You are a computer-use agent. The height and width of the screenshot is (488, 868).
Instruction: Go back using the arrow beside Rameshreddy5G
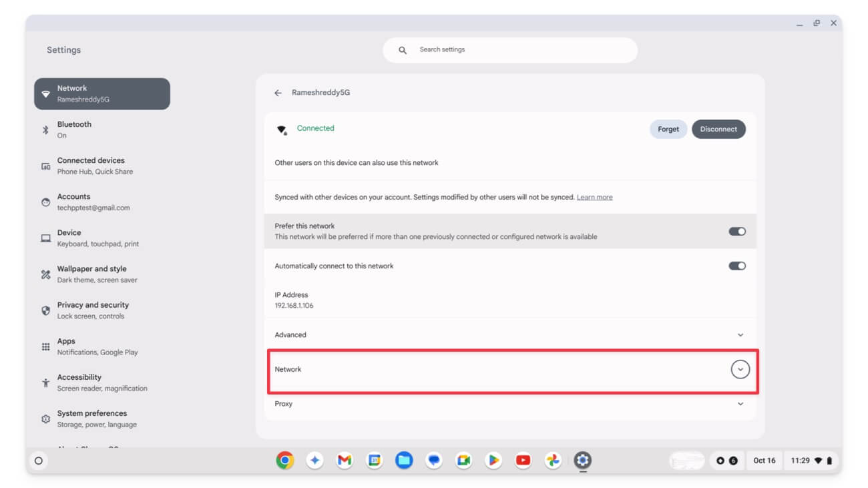278,93
